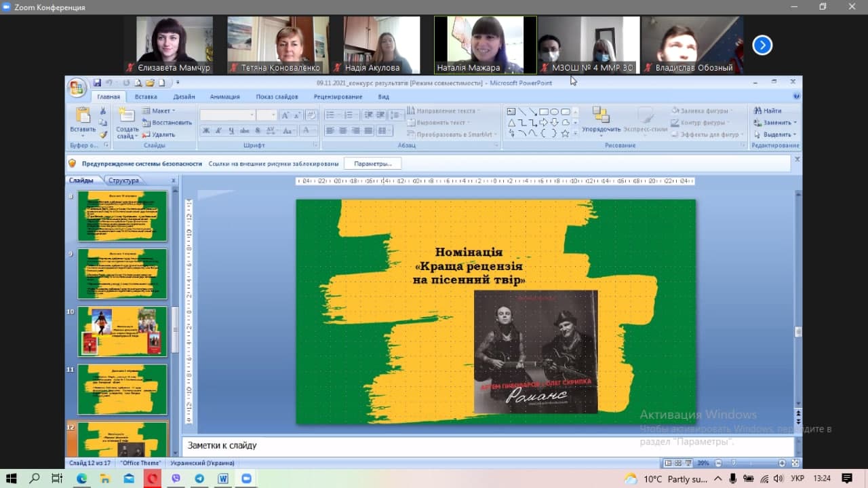Open the Структура outline tab
The width and height of the screenshot is (868, 488).
(123, 181)
